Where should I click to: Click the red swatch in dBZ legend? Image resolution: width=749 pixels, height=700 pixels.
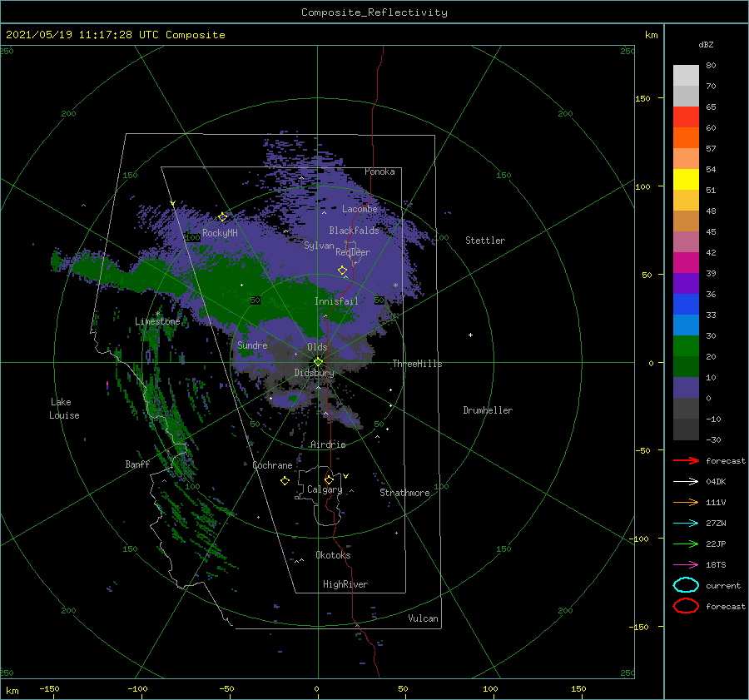click(x=686, y=117)
